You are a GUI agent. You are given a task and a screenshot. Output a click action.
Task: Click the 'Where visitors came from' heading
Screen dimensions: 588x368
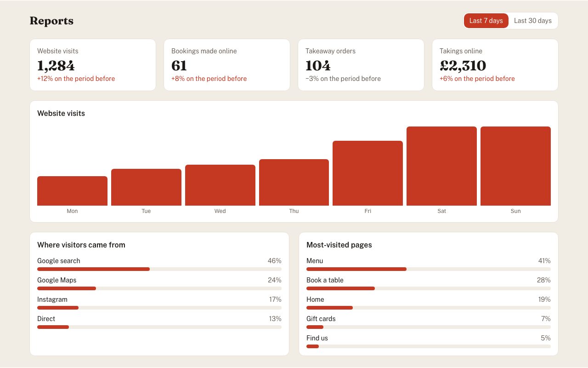pyautogui.click(x=81, y=245)
